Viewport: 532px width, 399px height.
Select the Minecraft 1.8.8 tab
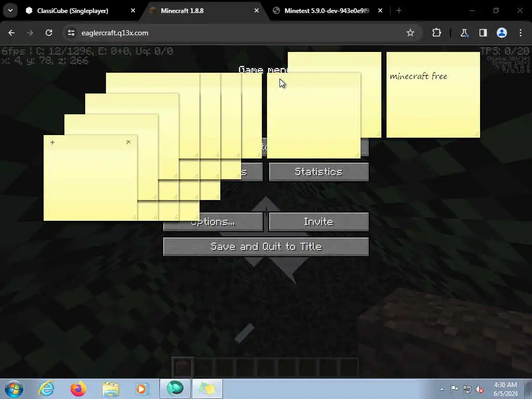coord(204,10)
